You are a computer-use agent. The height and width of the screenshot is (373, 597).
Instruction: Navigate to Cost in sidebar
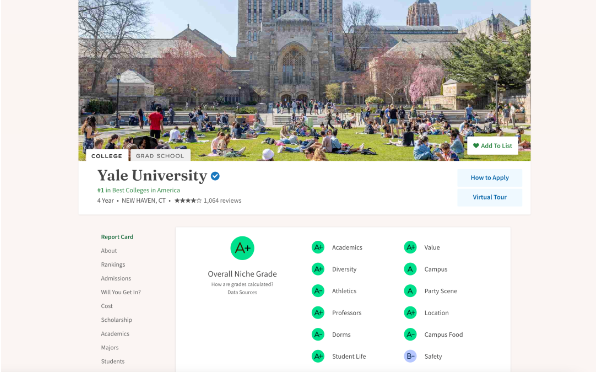point(107,306)
